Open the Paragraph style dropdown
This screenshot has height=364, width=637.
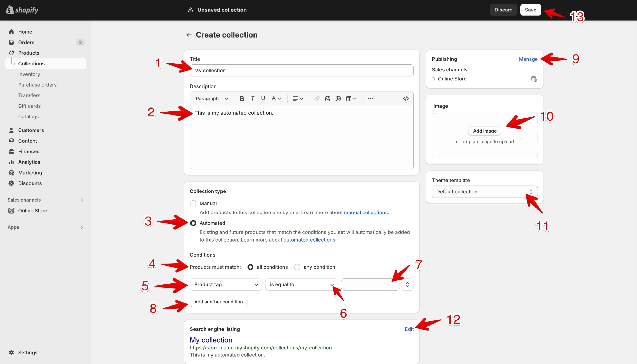[212, 99]
